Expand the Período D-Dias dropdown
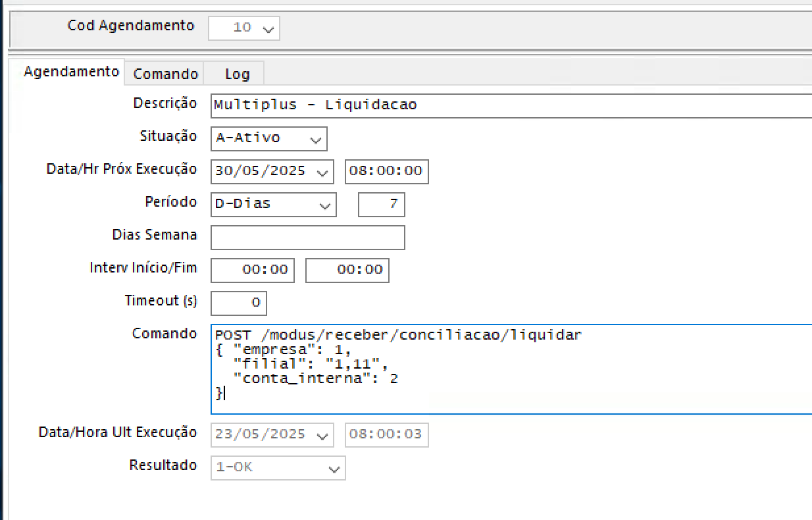 coord(324,205)
